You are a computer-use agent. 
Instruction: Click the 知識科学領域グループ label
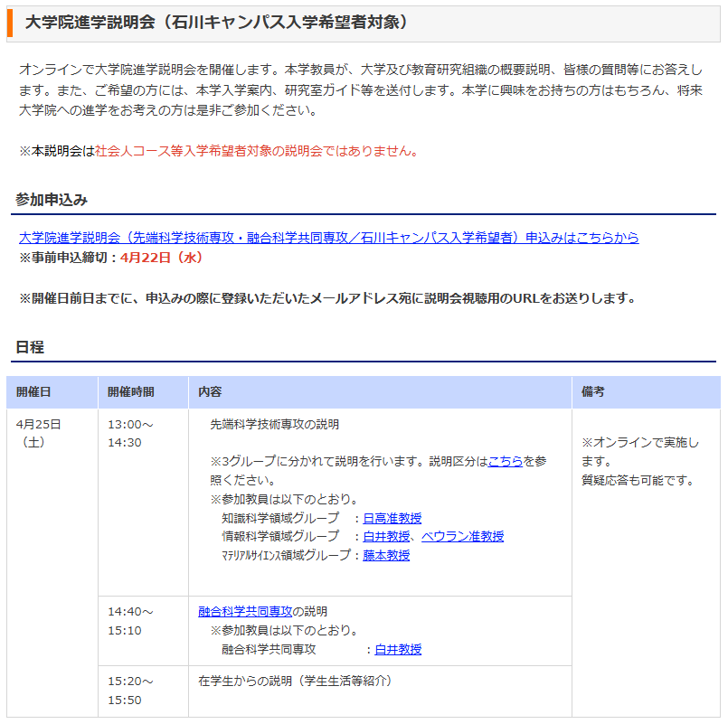pyautogui.click(x=280, y=518)
